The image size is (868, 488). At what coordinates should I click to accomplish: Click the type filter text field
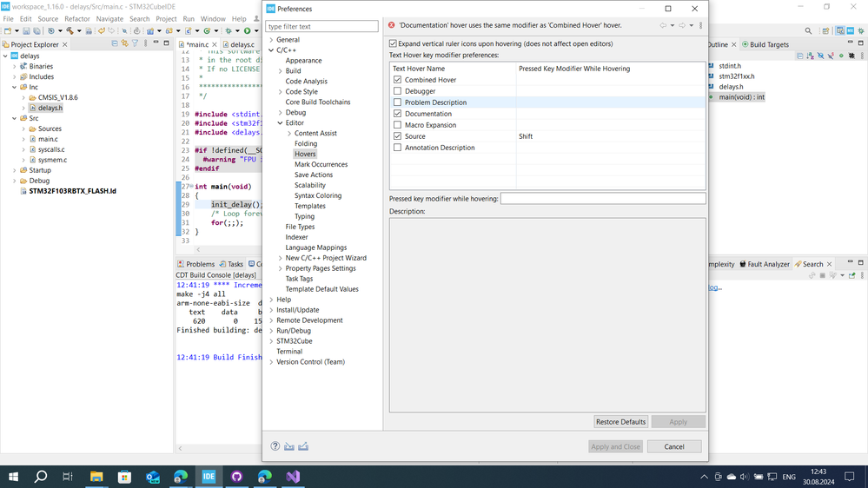click(321, 26)
